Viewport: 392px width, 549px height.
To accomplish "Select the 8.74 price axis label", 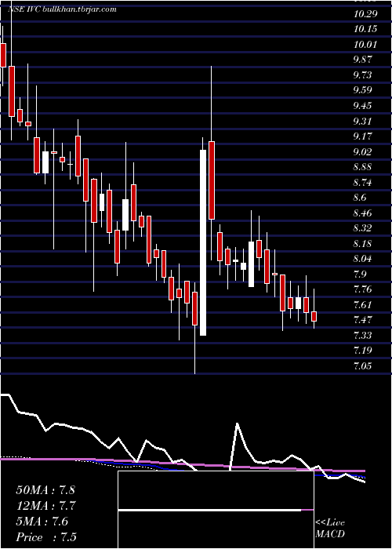I will tap(364, 182).
